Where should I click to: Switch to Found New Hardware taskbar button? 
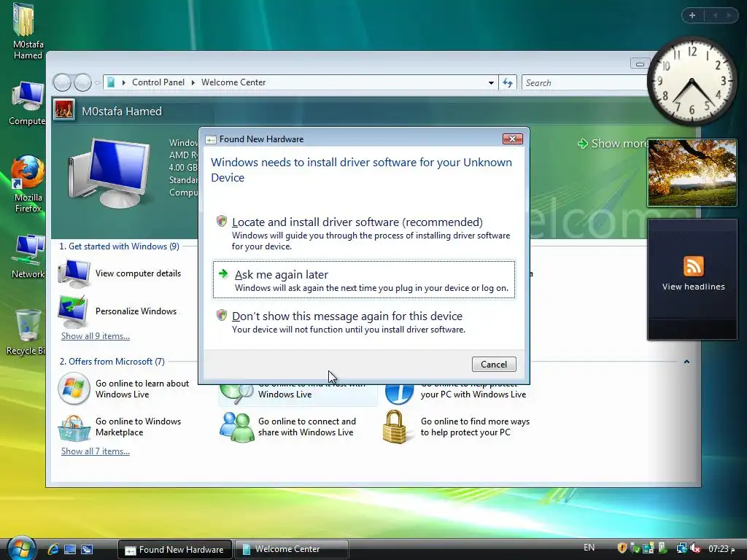click(x=175, y=550)
